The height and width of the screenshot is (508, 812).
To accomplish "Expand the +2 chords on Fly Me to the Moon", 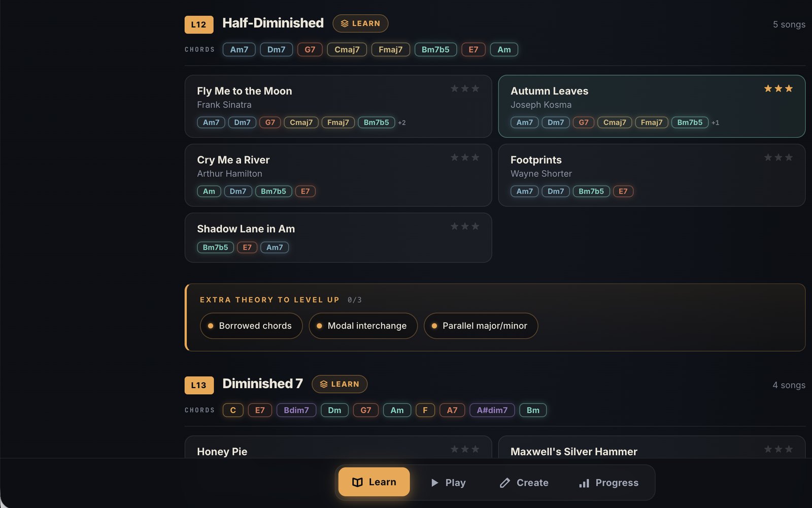I will coord(402,122).
